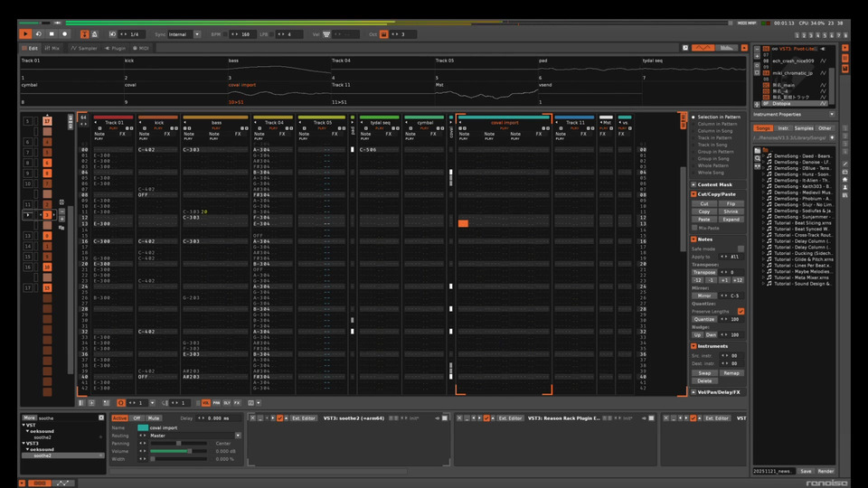Collapse the Cut/Copy/Paste section
This screenshot has height=488, width=868.
[x=694, y=194]
